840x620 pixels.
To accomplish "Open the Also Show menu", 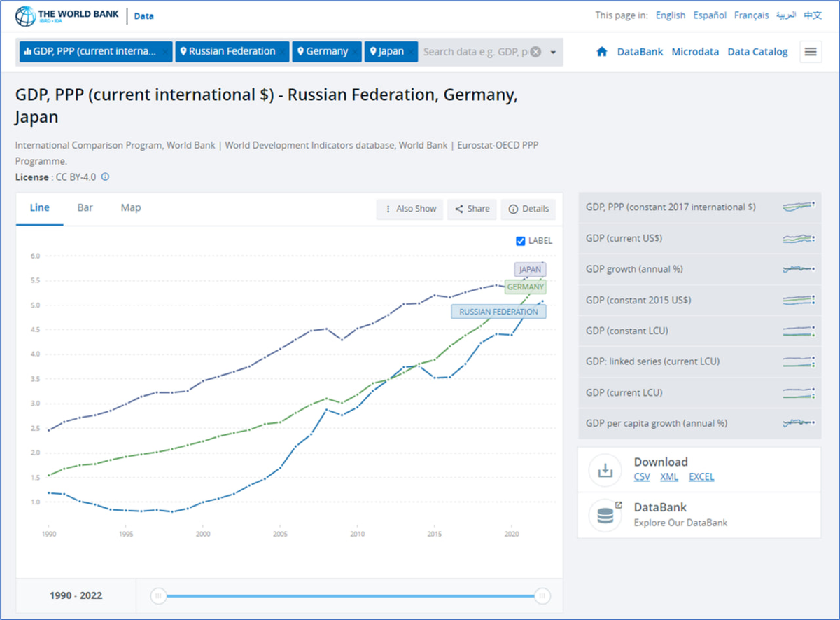I will [x=410, y=209].
